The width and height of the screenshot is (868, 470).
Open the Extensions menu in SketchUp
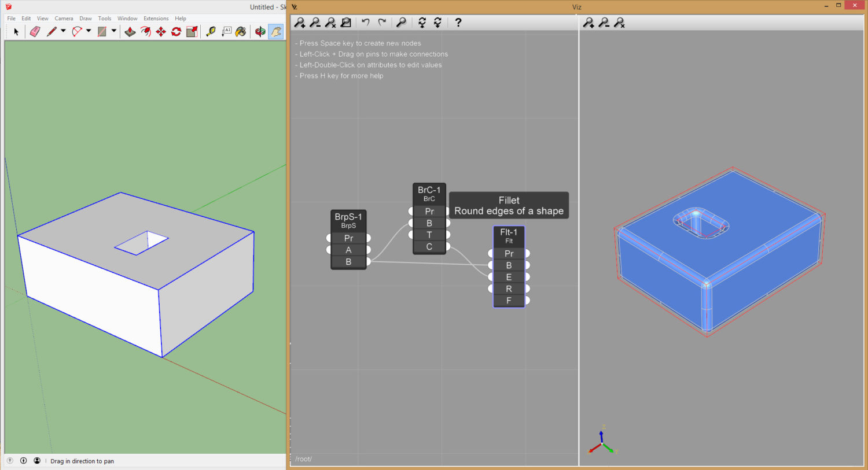click(156, 18)
